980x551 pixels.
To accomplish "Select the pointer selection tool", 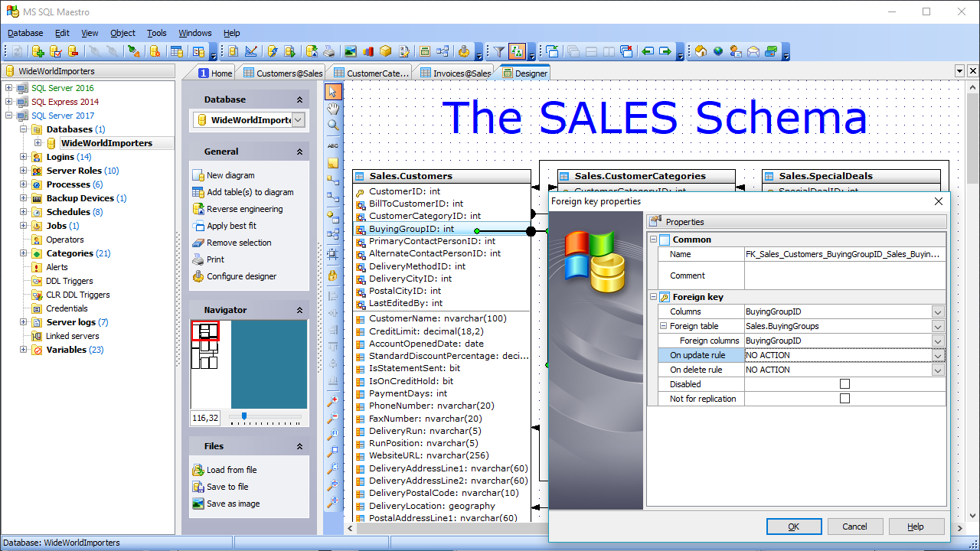I will click(x=333, y=92).
